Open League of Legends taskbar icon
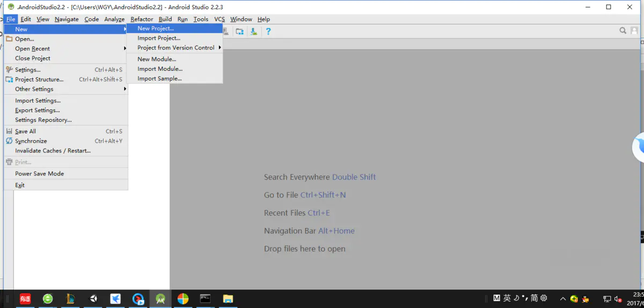 coord(70,299)
